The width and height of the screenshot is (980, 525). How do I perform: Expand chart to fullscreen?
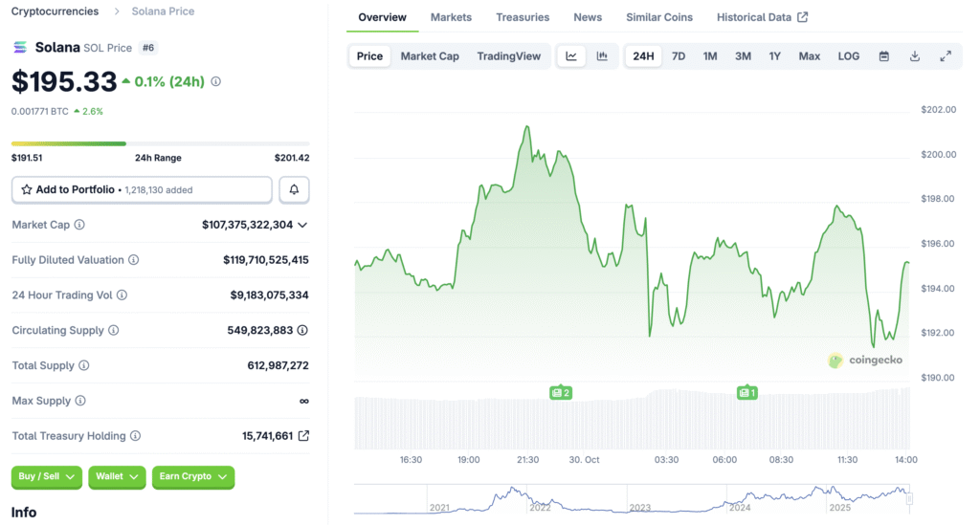point(946,56)
